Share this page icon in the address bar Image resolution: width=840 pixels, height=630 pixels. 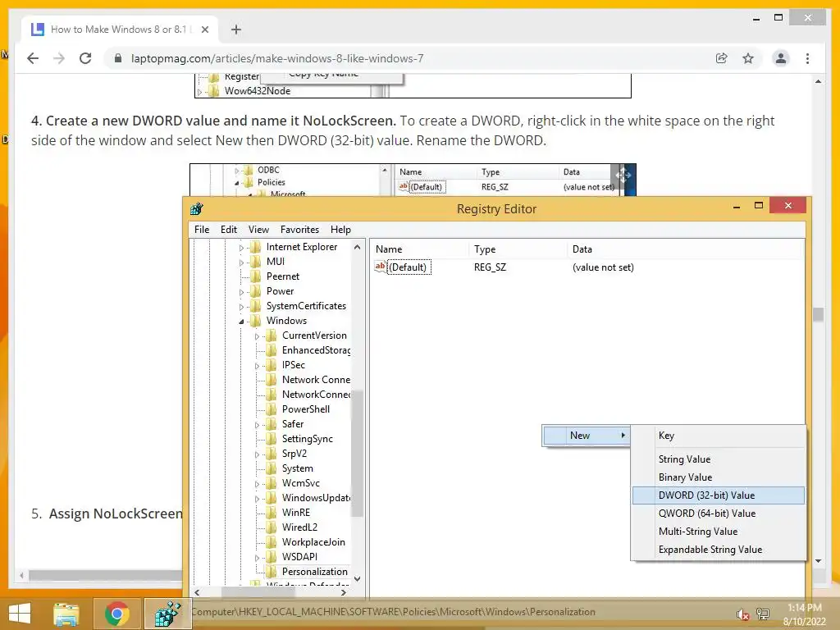coord(722,58)
